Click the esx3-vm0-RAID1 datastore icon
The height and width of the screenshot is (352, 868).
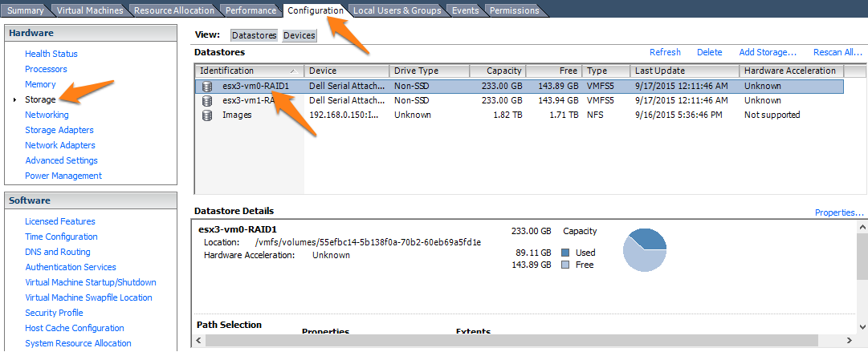[x=207, y=86]
